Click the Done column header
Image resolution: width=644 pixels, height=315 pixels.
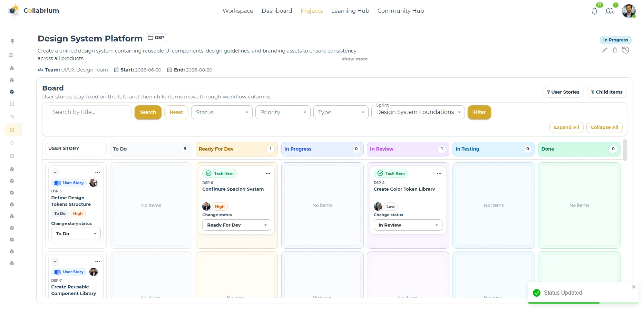[x=579, y=149]
